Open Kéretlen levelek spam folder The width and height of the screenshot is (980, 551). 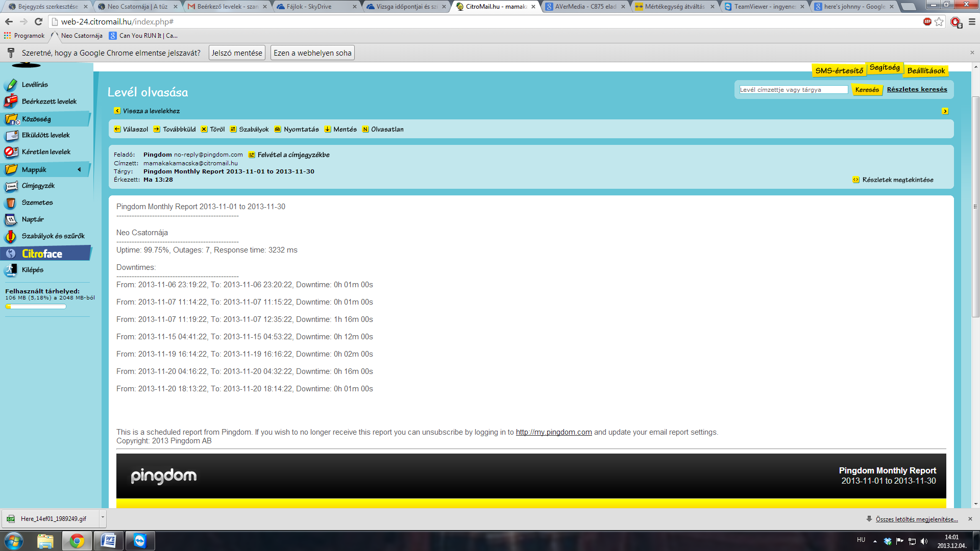click(x=45, y=152)
